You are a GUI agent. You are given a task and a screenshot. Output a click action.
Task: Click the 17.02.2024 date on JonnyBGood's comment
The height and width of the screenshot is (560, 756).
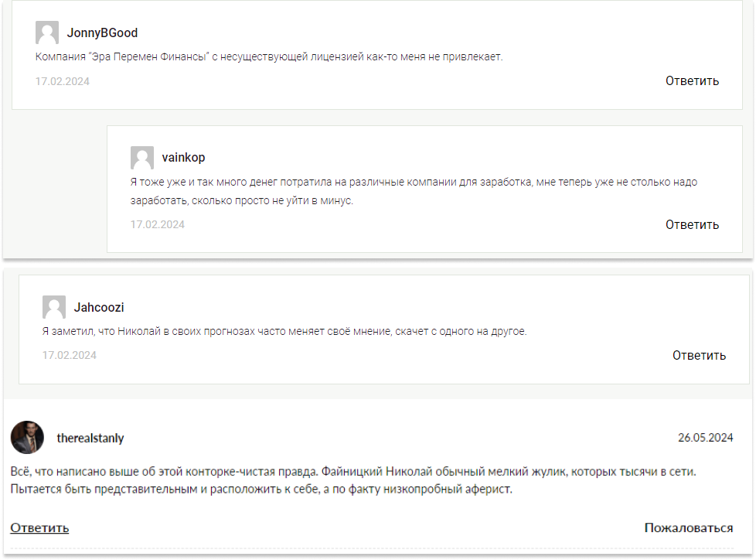point(63,81)
